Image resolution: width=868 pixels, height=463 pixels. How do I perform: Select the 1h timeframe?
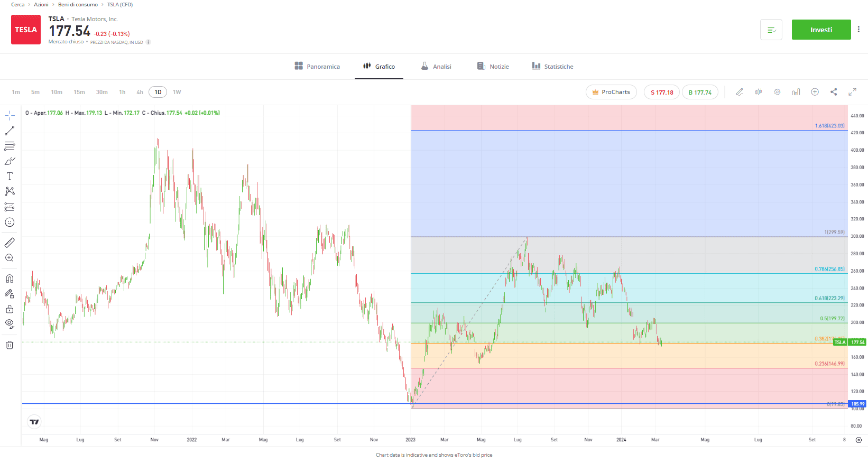pyautogui.click(x=122, y=92)
